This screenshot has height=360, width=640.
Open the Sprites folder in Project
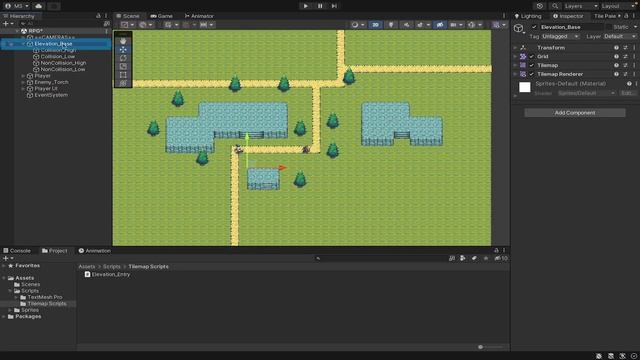coord(30,310)
